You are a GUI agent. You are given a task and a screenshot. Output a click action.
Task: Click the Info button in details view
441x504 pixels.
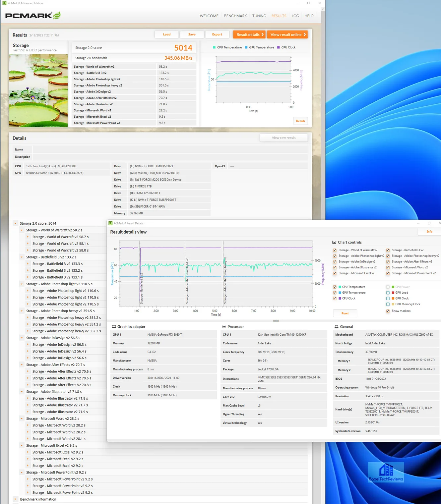429,232
